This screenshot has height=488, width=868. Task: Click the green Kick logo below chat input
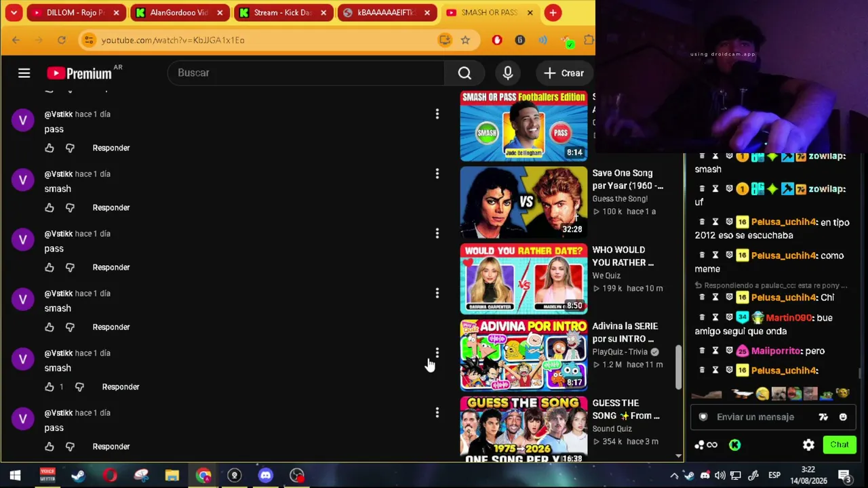[x=734, y=445]
